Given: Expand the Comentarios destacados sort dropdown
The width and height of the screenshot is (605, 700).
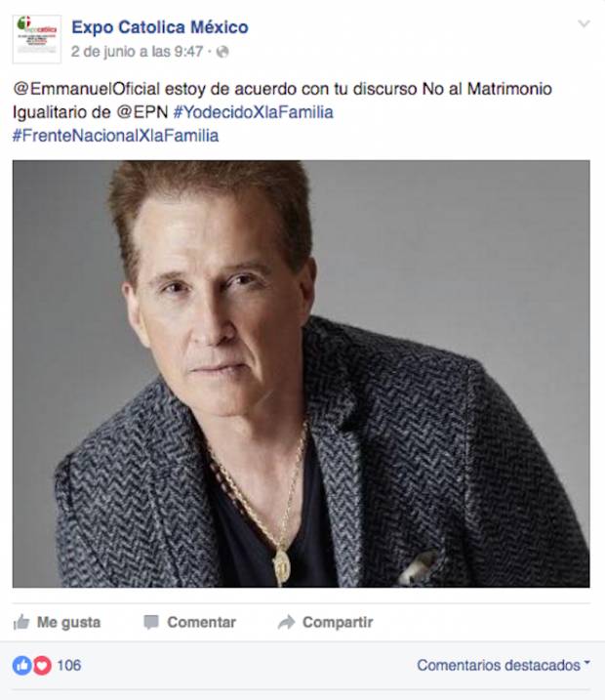Looking at the screenshot, I should click(x=504, y=665).
